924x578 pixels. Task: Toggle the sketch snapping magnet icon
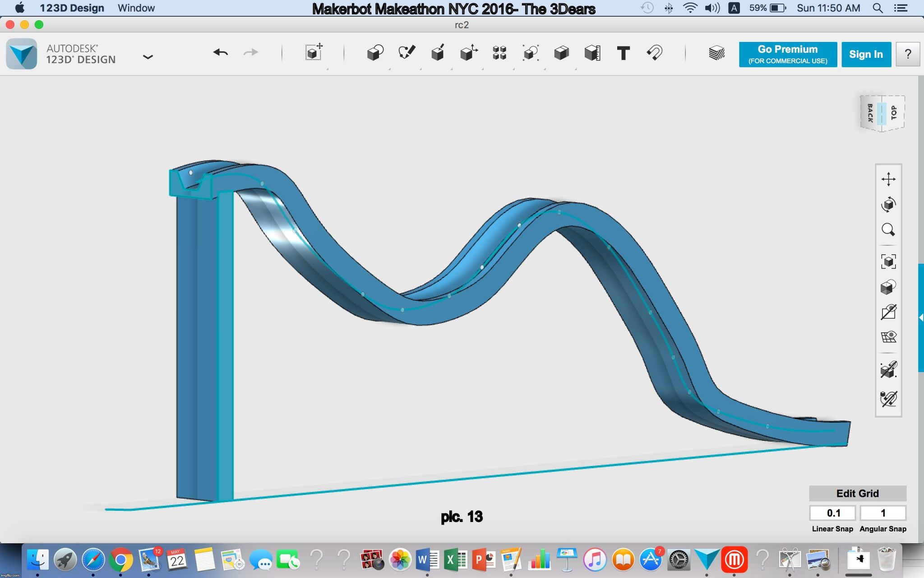888,399
